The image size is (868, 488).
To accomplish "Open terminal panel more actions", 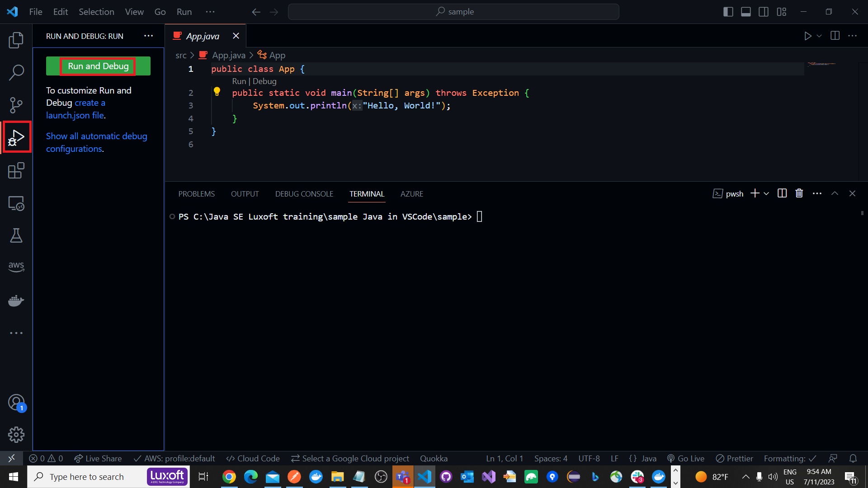I will click(x=817, y=193).
